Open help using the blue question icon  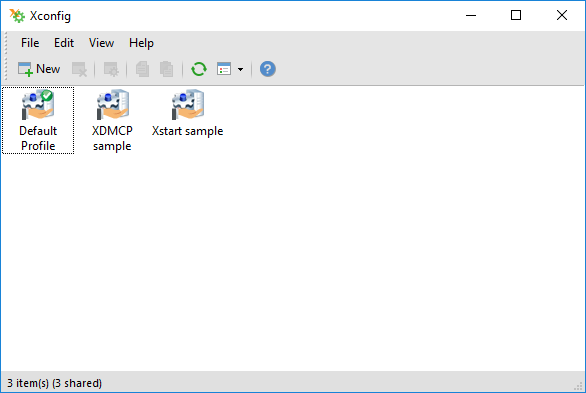[x=268, y=69]
